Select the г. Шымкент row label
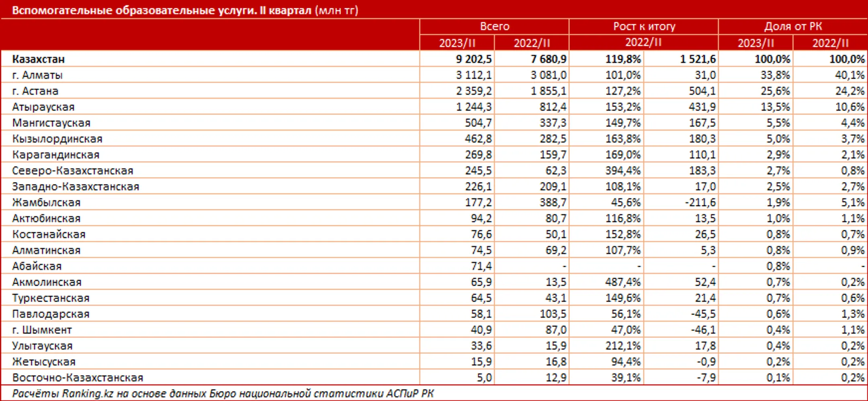The image size is (868, 401). 42,330
